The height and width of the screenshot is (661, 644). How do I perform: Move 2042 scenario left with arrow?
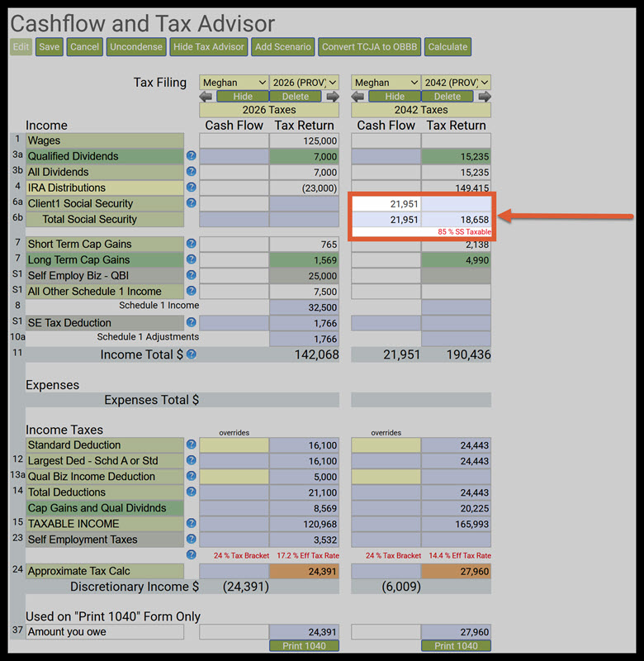[358, 97]
